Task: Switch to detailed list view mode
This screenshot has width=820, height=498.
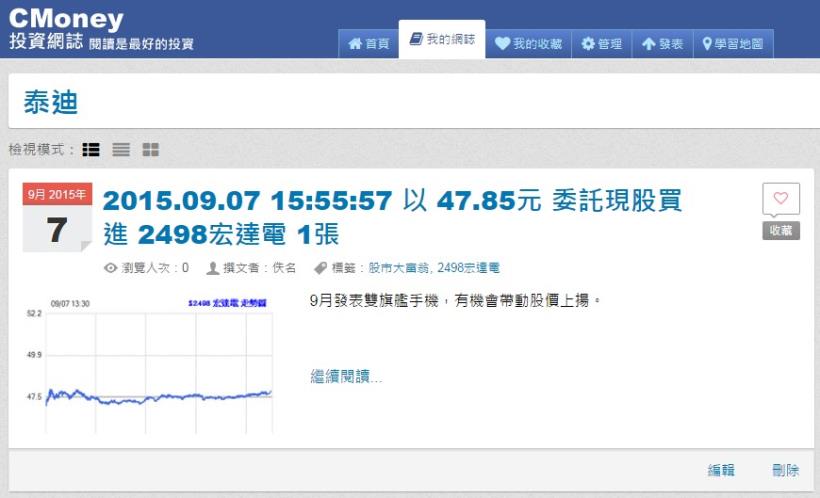Action: [x=91, y=150]
